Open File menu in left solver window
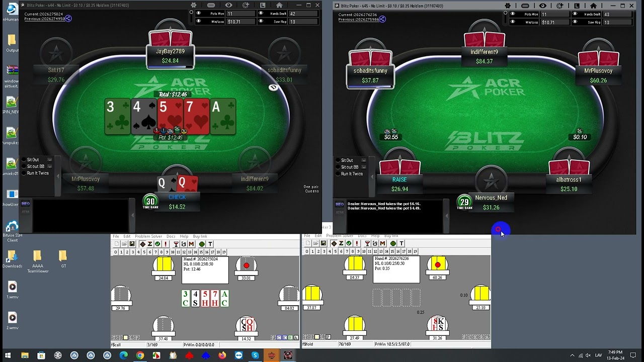Viewport: 644px width, 362px height. [116, 236]
